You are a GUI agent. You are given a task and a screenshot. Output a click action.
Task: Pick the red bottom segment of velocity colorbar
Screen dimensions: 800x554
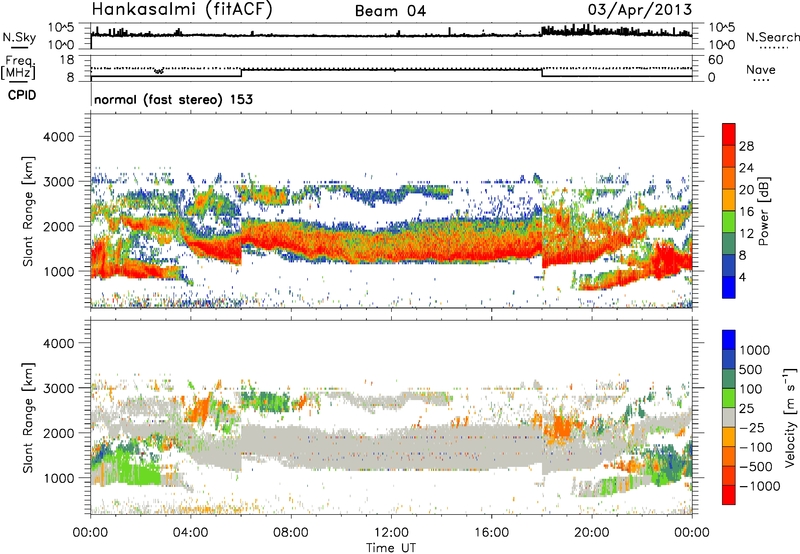tap(729, 495)
